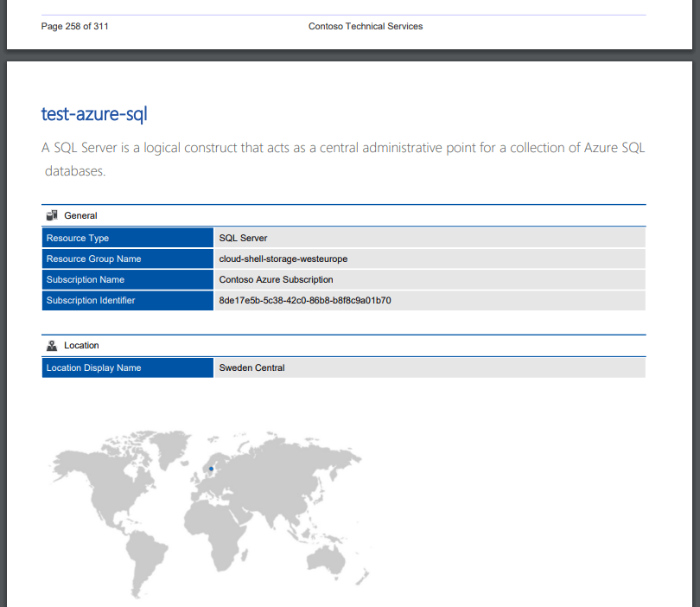
Task: Click the SQL Server value cell
Action: coord(430,238)
